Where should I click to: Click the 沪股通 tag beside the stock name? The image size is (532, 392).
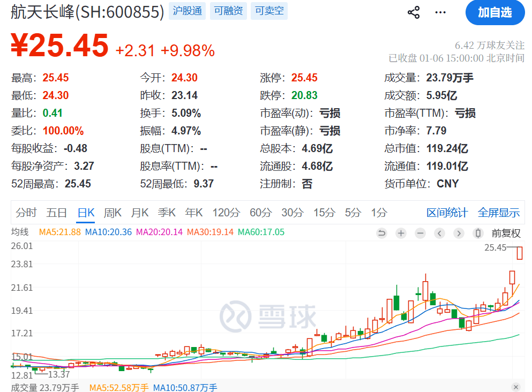(x=187, y=11)
